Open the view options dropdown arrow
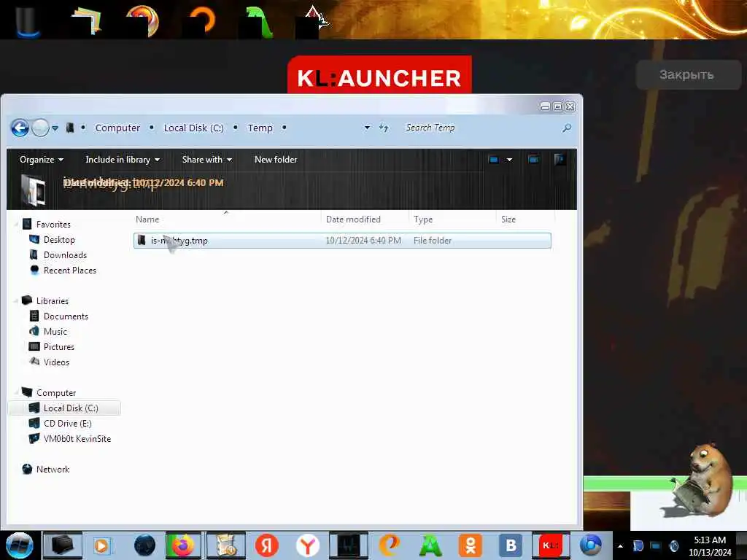 pyautogui.click(x=509, y=160)
